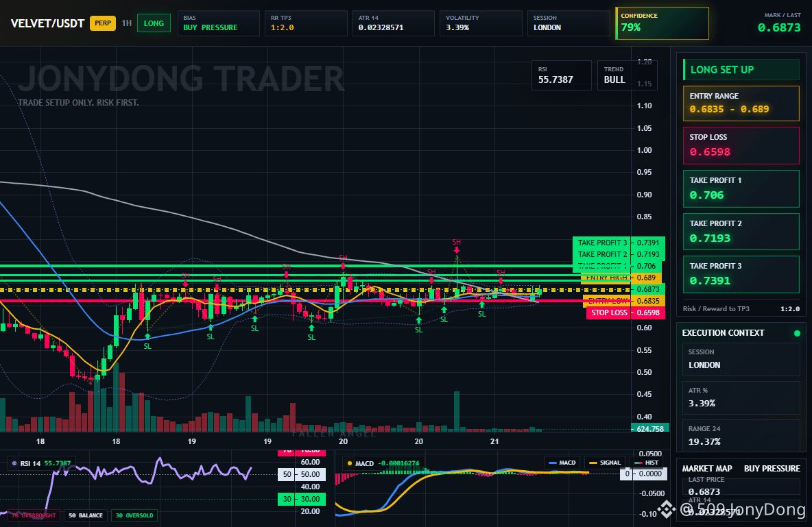Toggle the green HIST legend
The height and width of the screenshot is (527, 812).
(x=646, y=463)
